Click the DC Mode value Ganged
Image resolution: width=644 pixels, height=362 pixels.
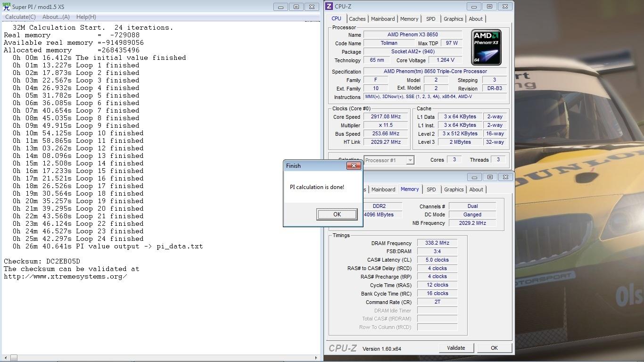pos(472,215)
